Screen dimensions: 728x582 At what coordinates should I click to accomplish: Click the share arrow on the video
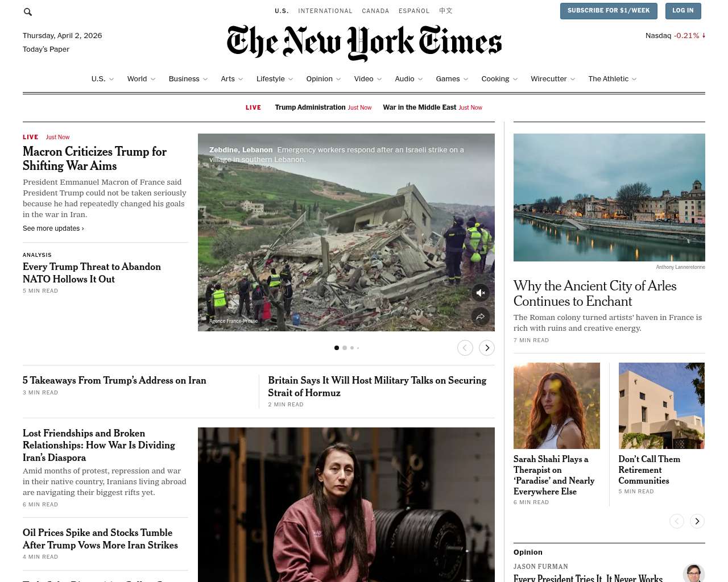(x=481, y=317)
